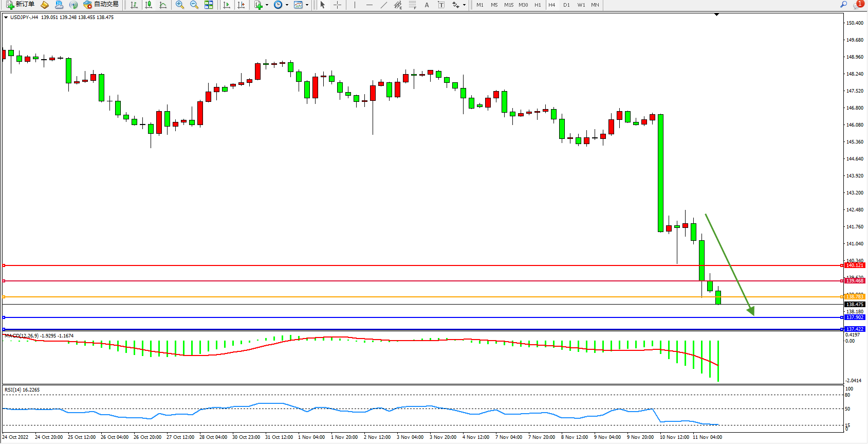Select the M15 timeframe
Viewport: 868px width, 444px height.
click(x=509, y=5)
